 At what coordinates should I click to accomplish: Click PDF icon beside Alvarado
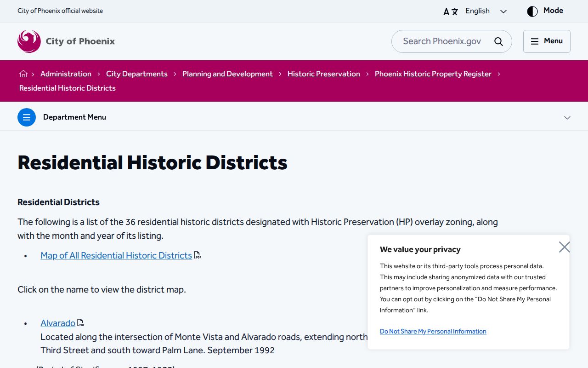point(81,323)
